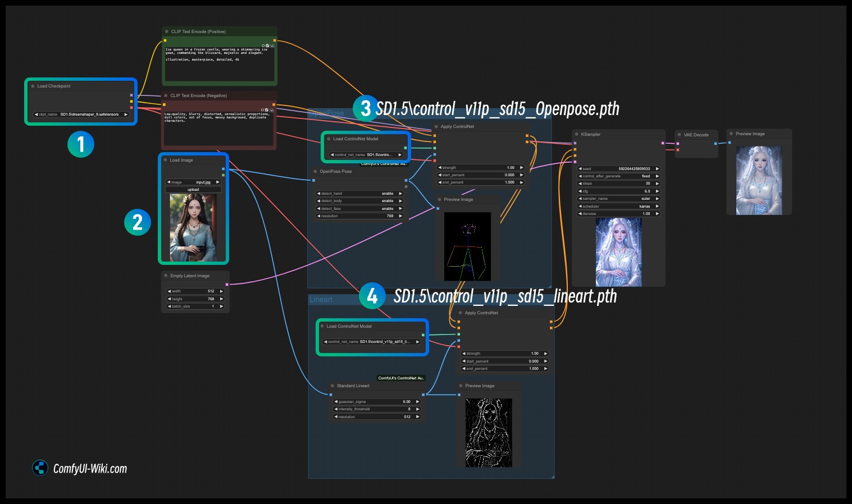Click the input portrait thumbnail in Load Image
Screen dimensions: 852x504
pos(193,228)
